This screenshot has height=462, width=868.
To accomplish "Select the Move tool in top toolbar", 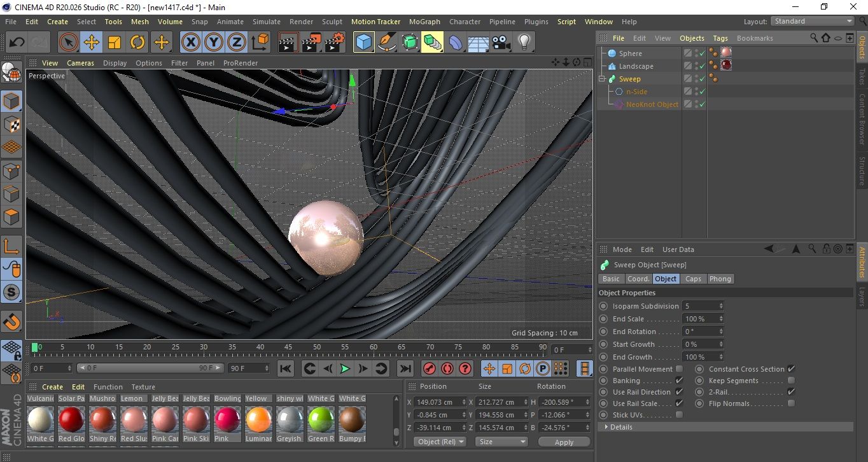I will [x=91, y=43].
